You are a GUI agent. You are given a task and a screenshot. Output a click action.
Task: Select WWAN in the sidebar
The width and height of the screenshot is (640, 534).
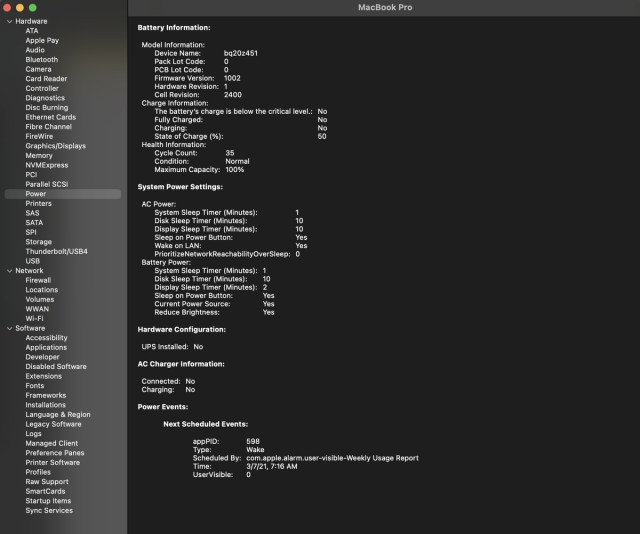pos(37,309)
